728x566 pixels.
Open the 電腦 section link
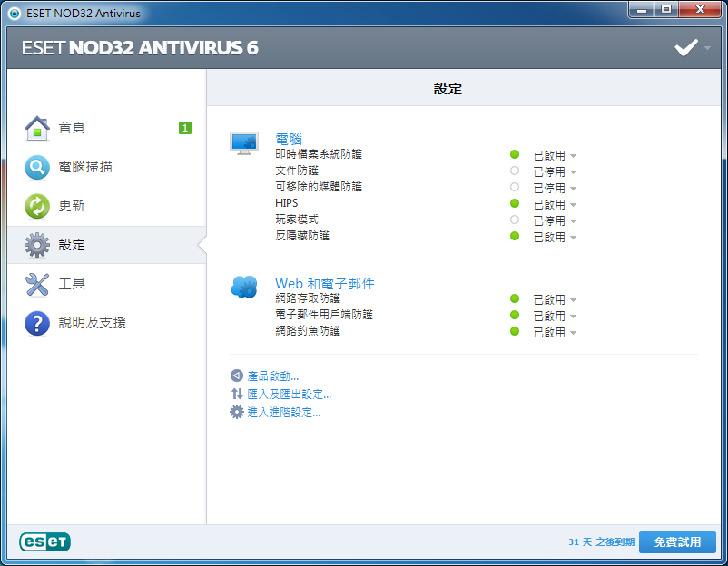289,139
